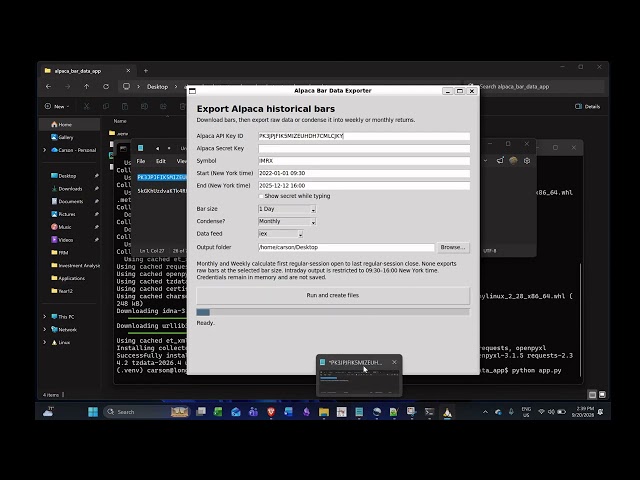Open the New item dropdown in File Explorer
Viewport: 640px width, 480px height.
point(57,107)
